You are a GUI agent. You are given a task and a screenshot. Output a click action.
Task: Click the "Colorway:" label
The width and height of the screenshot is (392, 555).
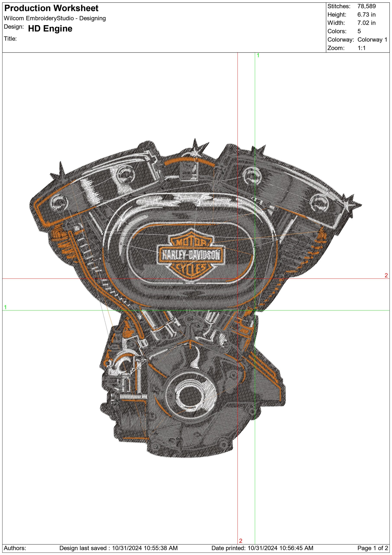pyautogui.click(x=341, y=40)
